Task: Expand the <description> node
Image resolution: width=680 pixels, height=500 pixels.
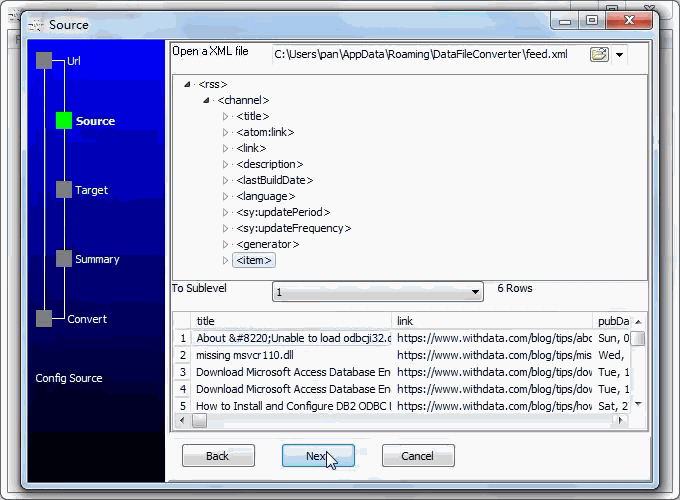Action: [226, 165]
